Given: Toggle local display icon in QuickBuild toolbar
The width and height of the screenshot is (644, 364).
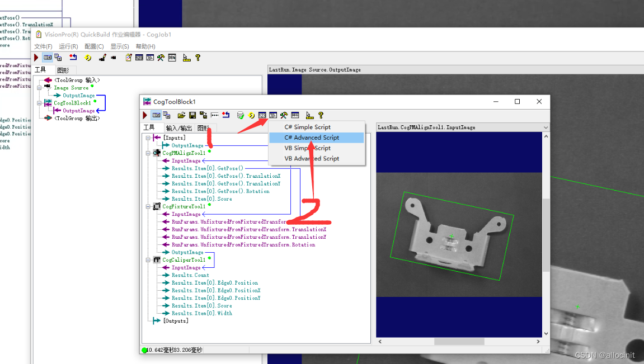Looking at the screenshot, I should [48, 58].
